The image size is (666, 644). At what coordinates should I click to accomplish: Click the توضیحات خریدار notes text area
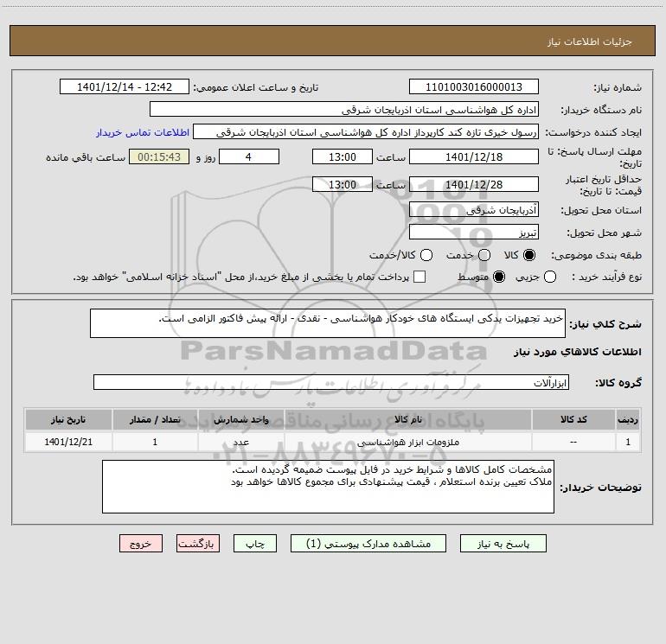tap(328, 487)
